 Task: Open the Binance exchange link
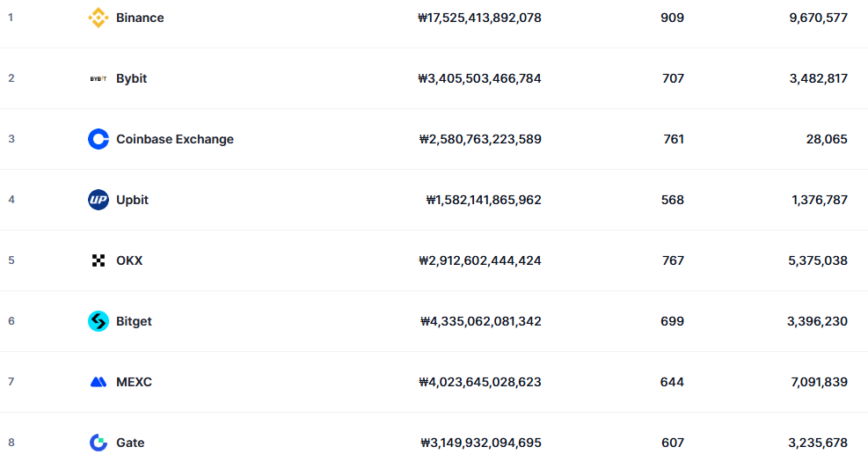coord(140,18)
